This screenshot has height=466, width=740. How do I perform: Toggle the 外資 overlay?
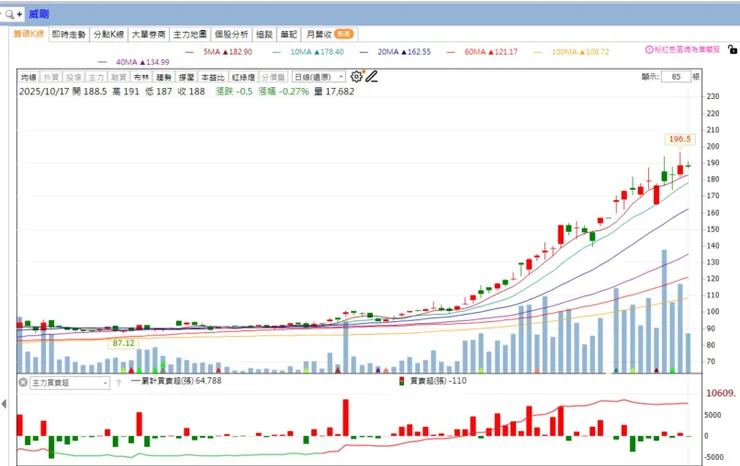[x=51, y=77]
